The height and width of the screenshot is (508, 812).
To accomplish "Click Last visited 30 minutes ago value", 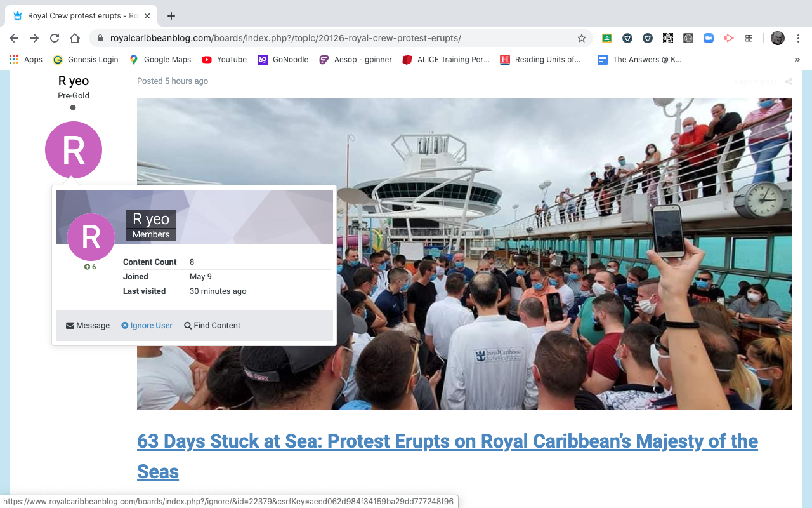I will (218, 291).
